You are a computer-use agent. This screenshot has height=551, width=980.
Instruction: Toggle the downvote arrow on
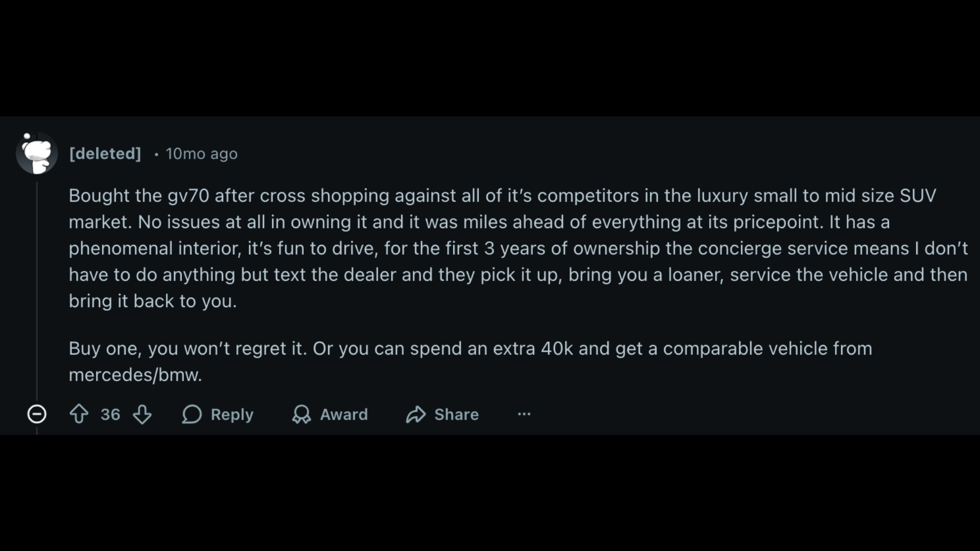(143, 415)
